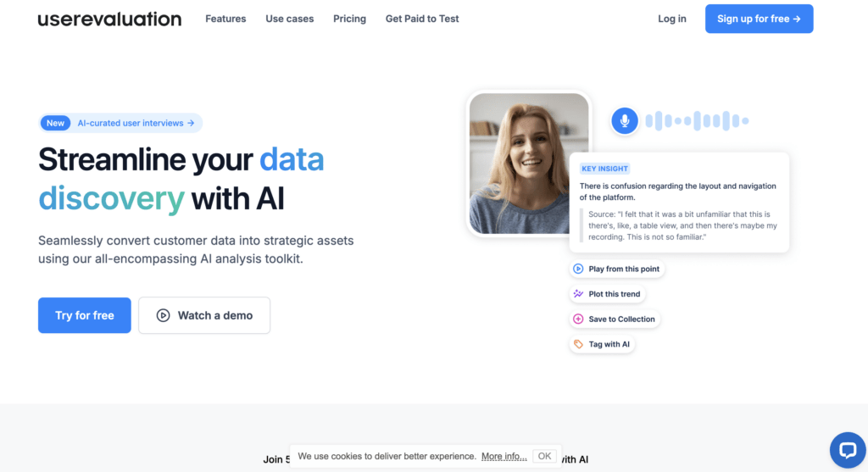Screen dimensions: 868x472
Task: Click the Try for free button
Action: tap(85, 315)
